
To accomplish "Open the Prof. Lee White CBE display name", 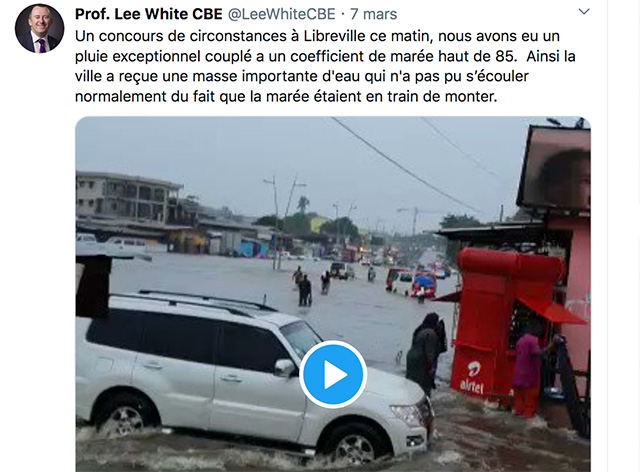I will coord(149,14).
